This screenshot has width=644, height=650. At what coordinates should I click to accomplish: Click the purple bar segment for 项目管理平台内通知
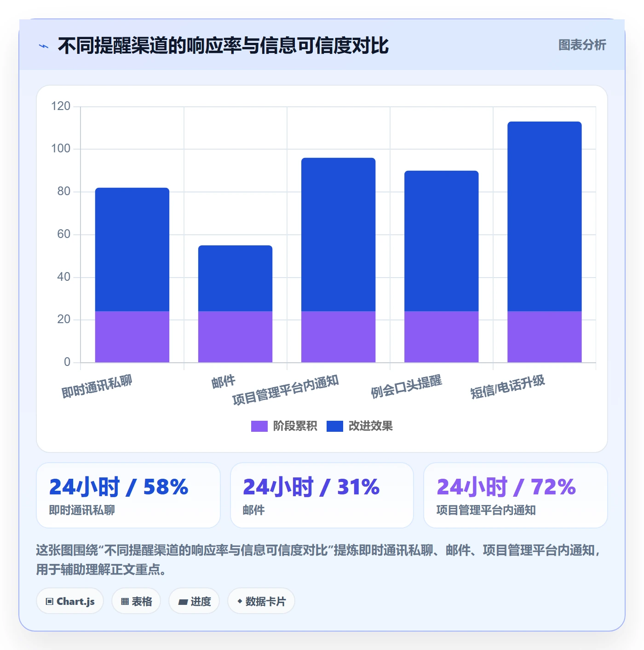[338, 337]
